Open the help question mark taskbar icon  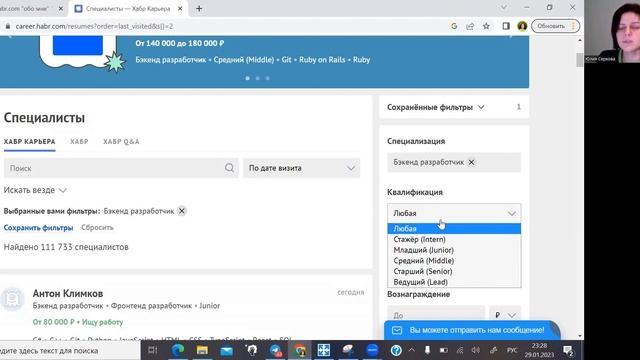tap(396, 350)
